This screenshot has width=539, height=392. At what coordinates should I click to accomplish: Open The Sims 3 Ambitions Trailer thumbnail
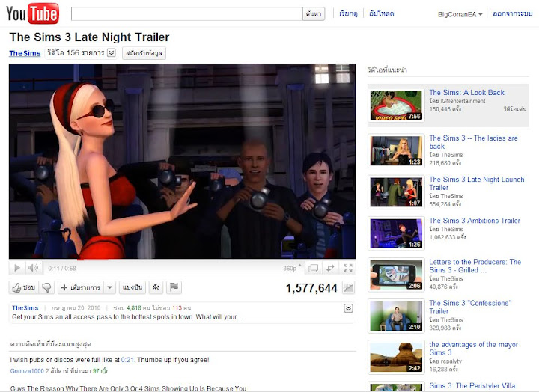tap(396, 233)
